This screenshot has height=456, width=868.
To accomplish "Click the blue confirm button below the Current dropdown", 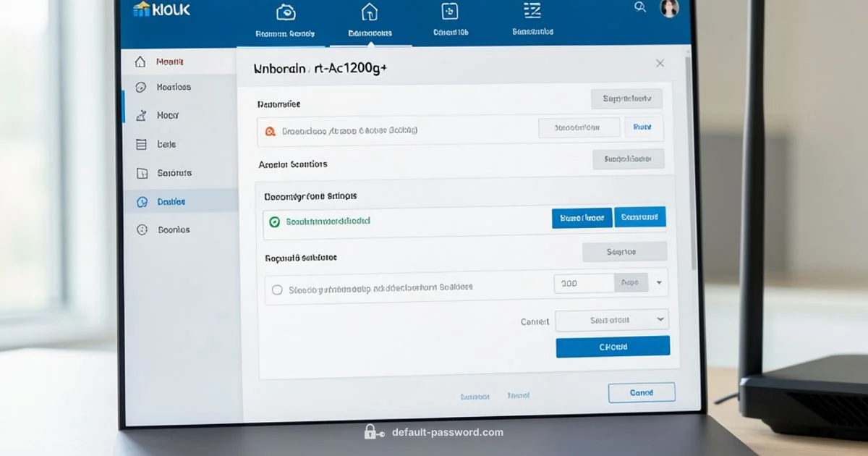I will click(612, 346).
